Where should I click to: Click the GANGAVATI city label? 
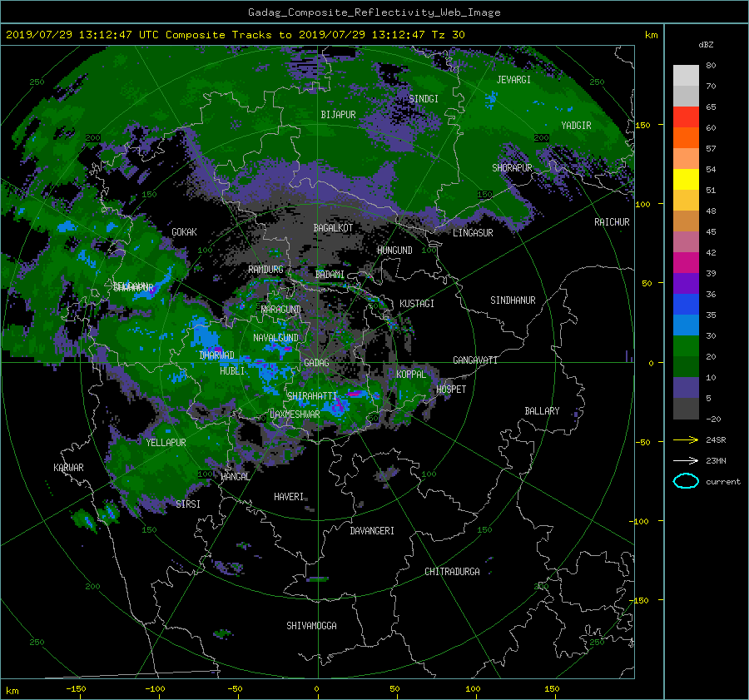(475, 360)
